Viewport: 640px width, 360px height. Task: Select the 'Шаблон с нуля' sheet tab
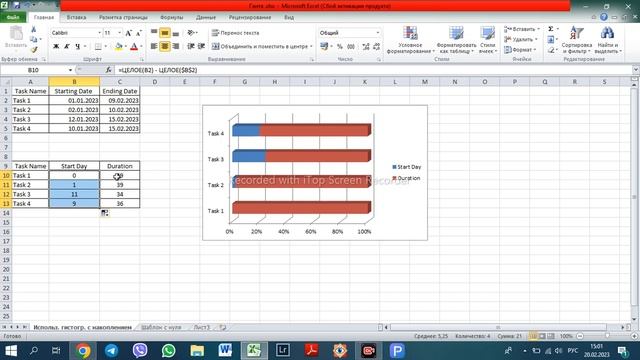162,327
